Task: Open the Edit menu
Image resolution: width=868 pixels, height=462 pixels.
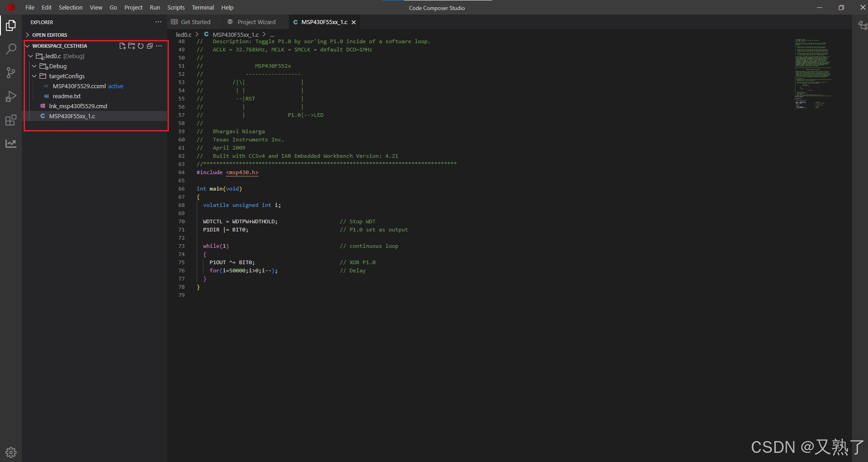Action: coord(46,7)
